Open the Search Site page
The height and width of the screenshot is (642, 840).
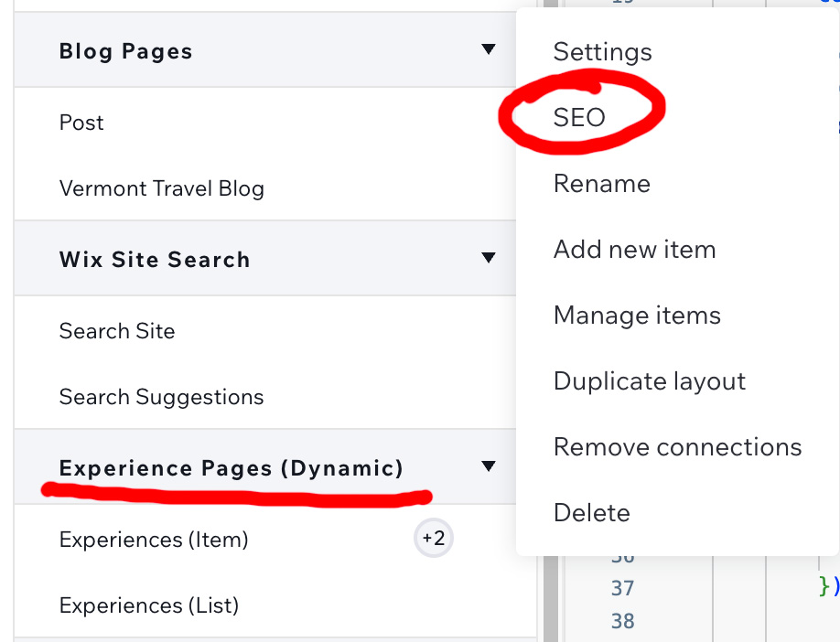[x=116, y=331]
